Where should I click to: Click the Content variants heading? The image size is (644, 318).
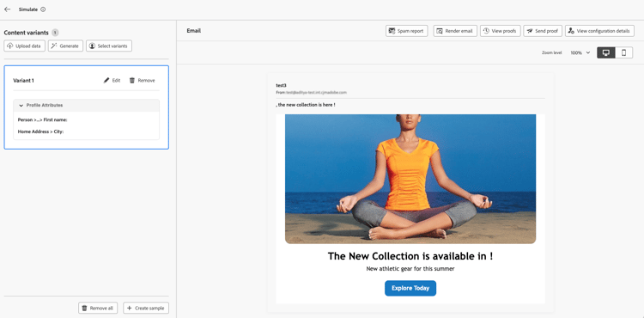[27, 33]
